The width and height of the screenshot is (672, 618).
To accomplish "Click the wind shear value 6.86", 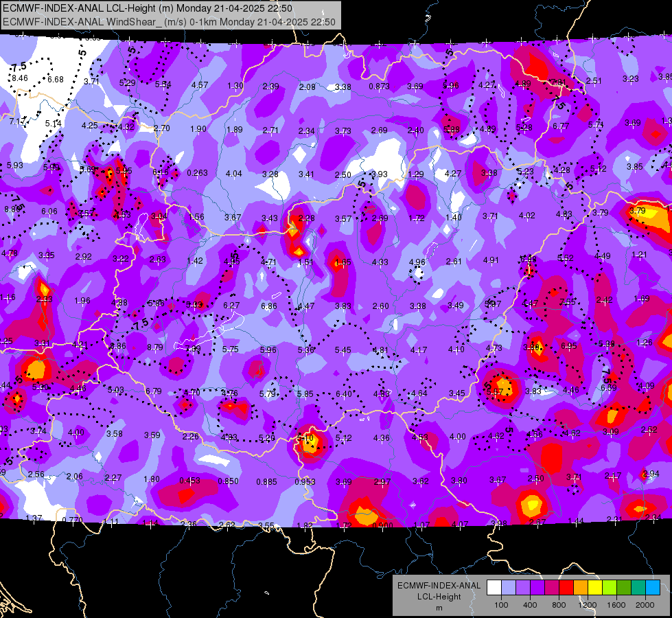I will [x=268, y=306].
